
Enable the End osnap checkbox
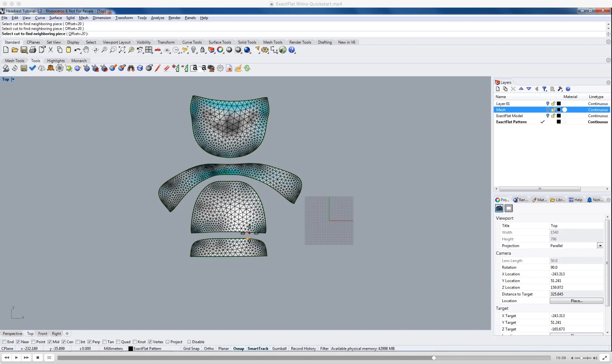tap(5, 342)
